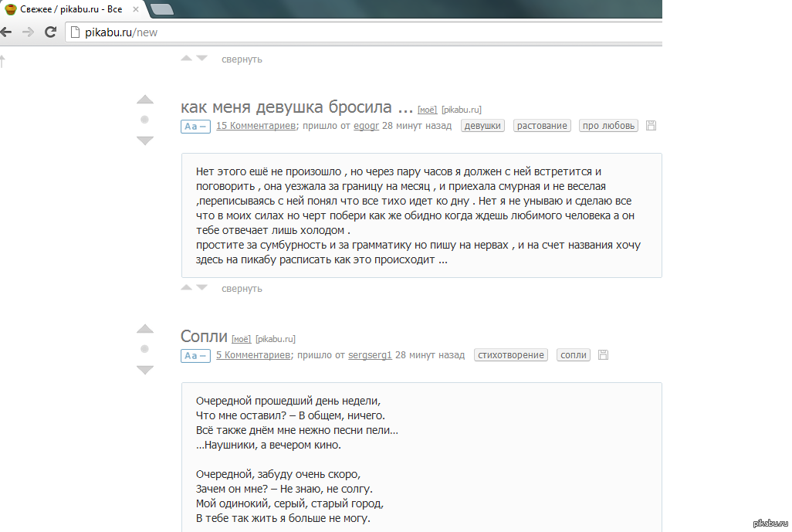
Task: Collapse the девушка post via 'свернуть' below it
Action: pyautogui.click(x=242, y=289)
